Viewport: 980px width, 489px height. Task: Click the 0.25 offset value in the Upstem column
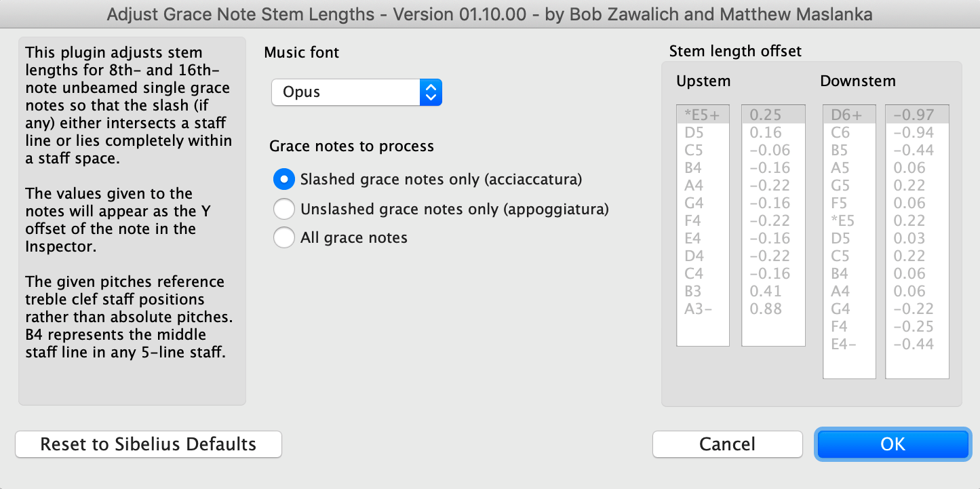pyautogui.click(x=773, y=115)
